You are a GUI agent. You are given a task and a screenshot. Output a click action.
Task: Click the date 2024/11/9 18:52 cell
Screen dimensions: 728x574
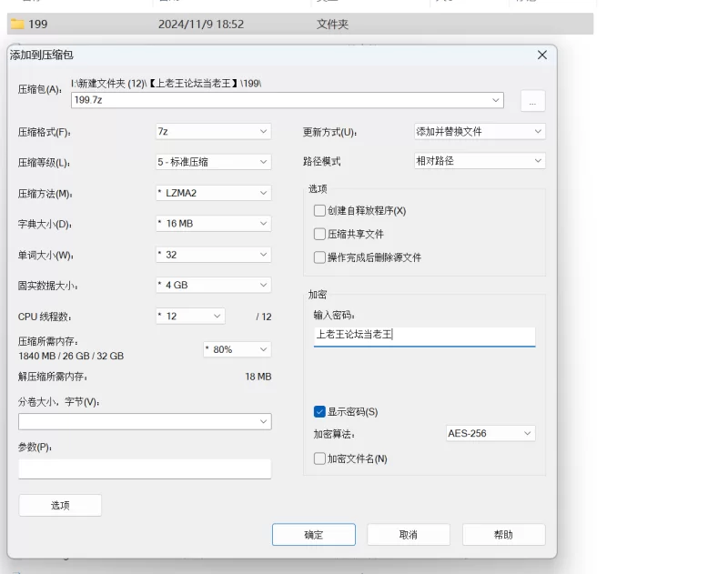pos(201,25)
